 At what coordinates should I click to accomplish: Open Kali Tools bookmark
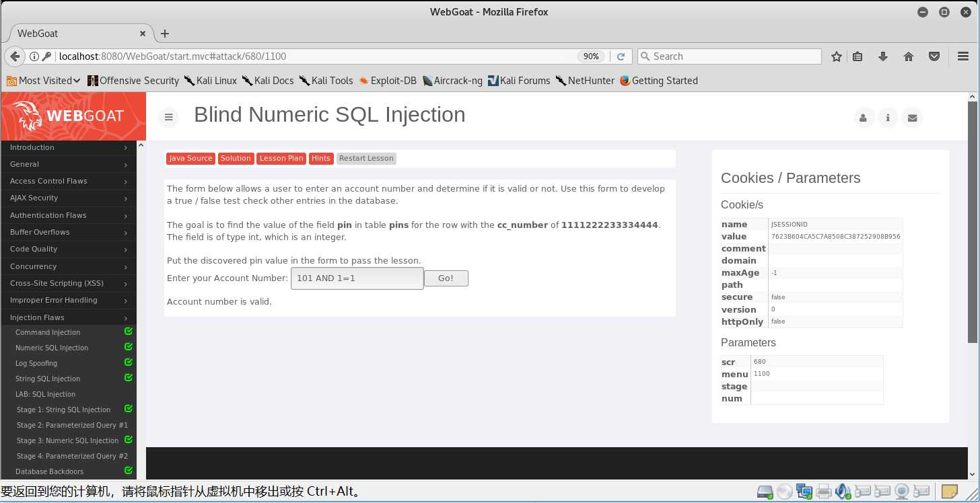click(326, 81)
